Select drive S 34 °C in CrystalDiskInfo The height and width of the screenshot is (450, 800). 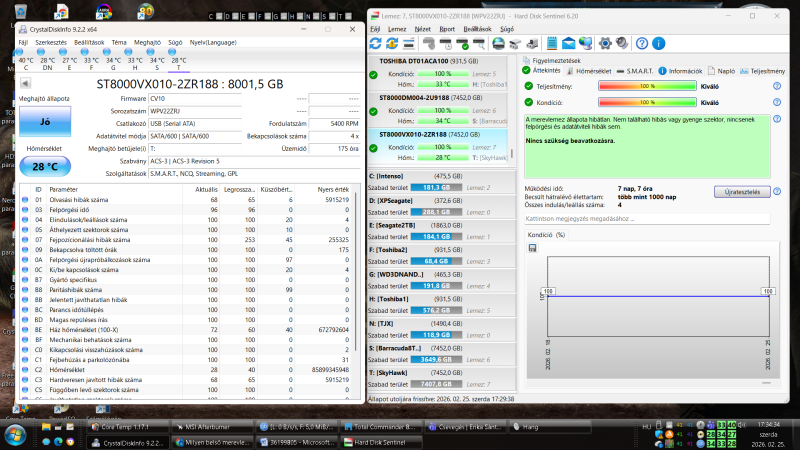tap(157, 60)
